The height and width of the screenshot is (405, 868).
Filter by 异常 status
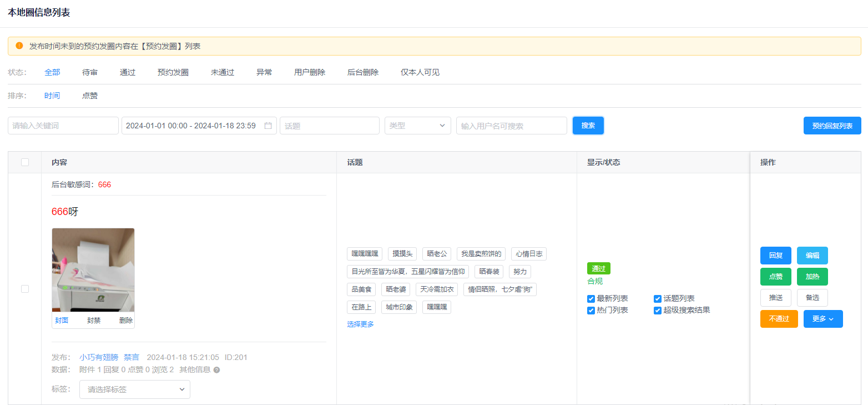click(264, 72)
